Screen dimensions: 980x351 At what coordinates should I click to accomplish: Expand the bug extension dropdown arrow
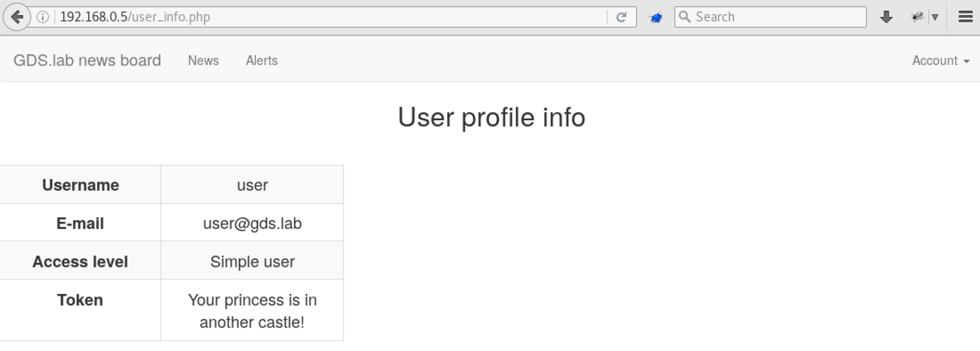[935, 17]
